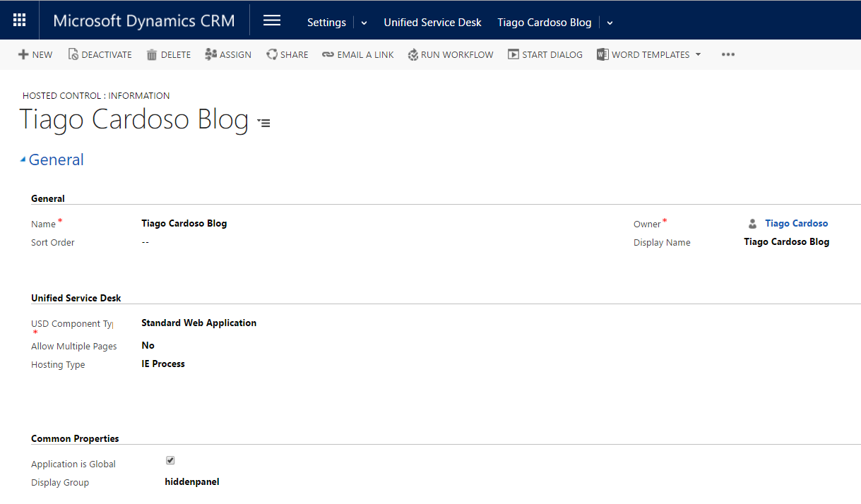
Task: Show more commands with the ellipsis button
Action: 728,54
